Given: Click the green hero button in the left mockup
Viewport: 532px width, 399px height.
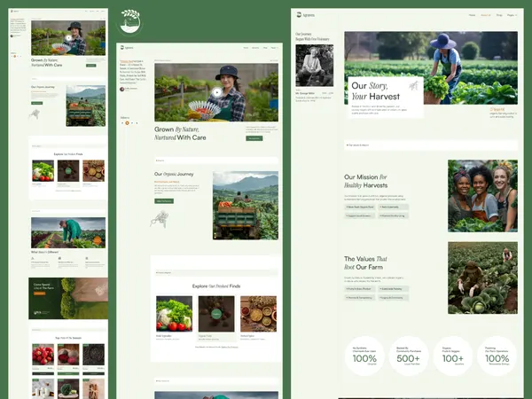Looking at the screenshot, I should coord(91,66).
